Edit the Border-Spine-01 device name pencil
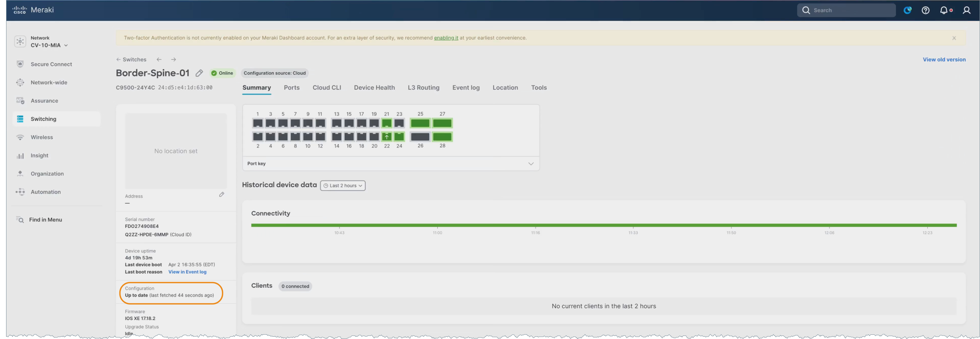Image resolution: width=980 pixels, height=339 pixels. tap(199, 73)
